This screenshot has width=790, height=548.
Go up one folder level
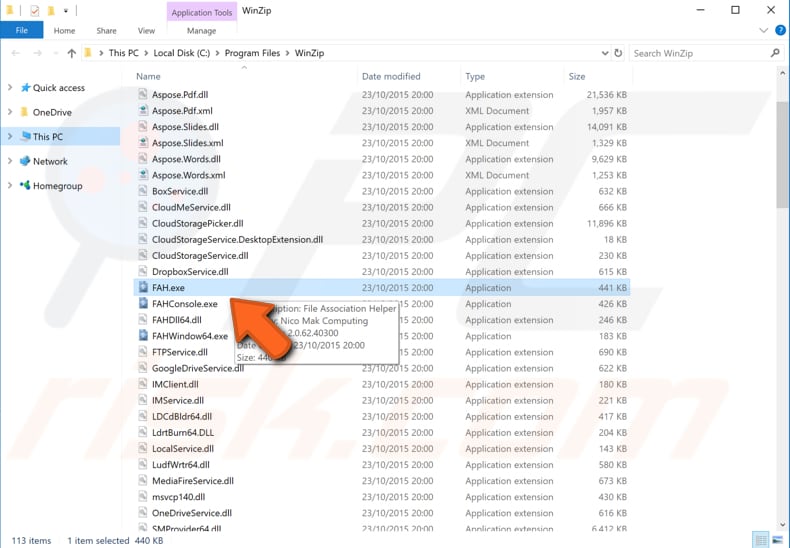pos(72,53)
